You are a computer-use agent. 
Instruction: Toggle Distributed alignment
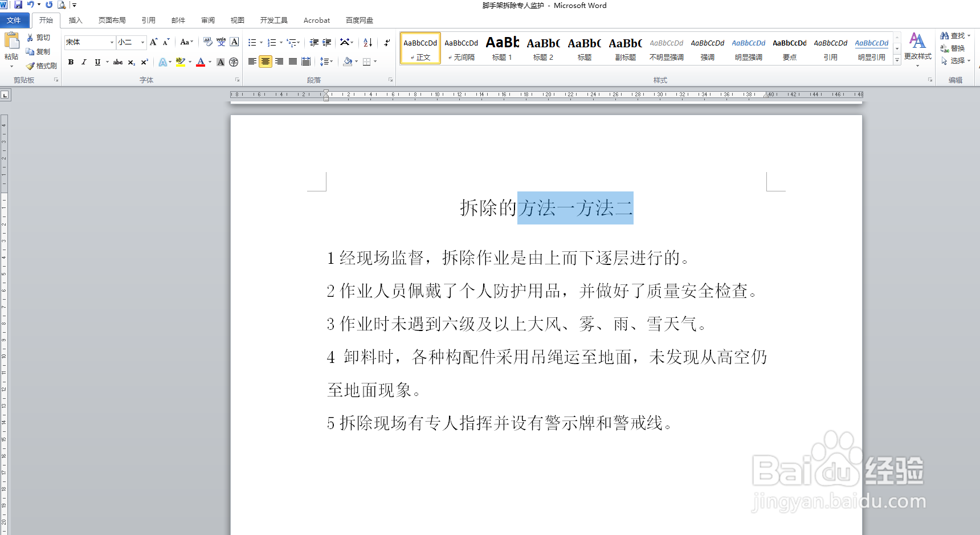306,62
